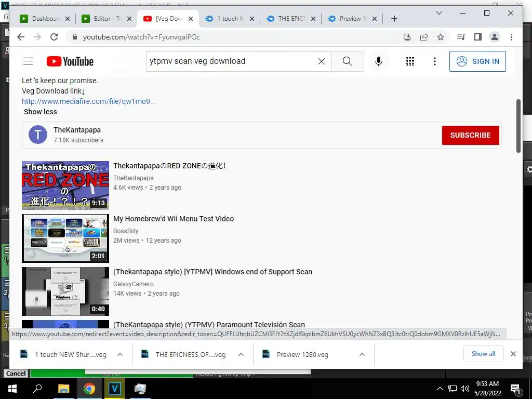
Task: Close the downloads bar
Action: (513, 354)
